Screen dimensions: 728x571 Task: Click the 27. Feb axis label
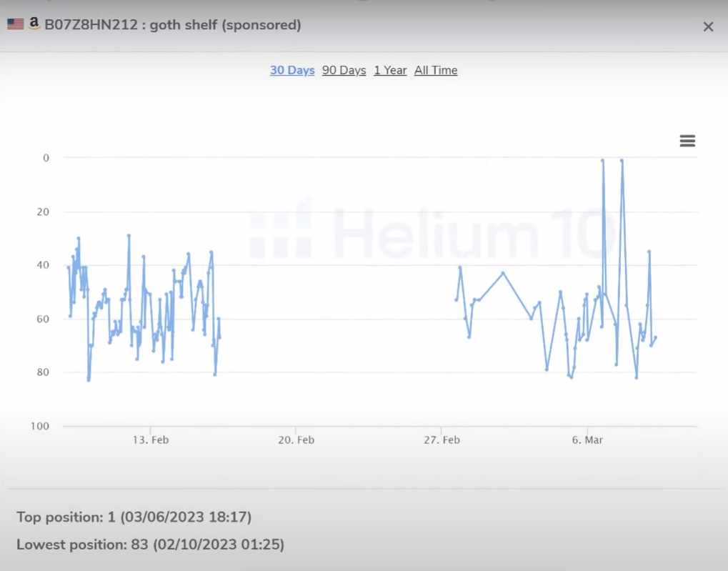(442, 440)
